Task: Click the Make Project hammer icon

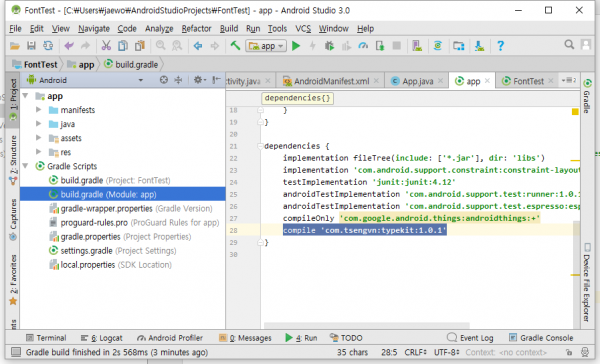Action: click(235, 46)
